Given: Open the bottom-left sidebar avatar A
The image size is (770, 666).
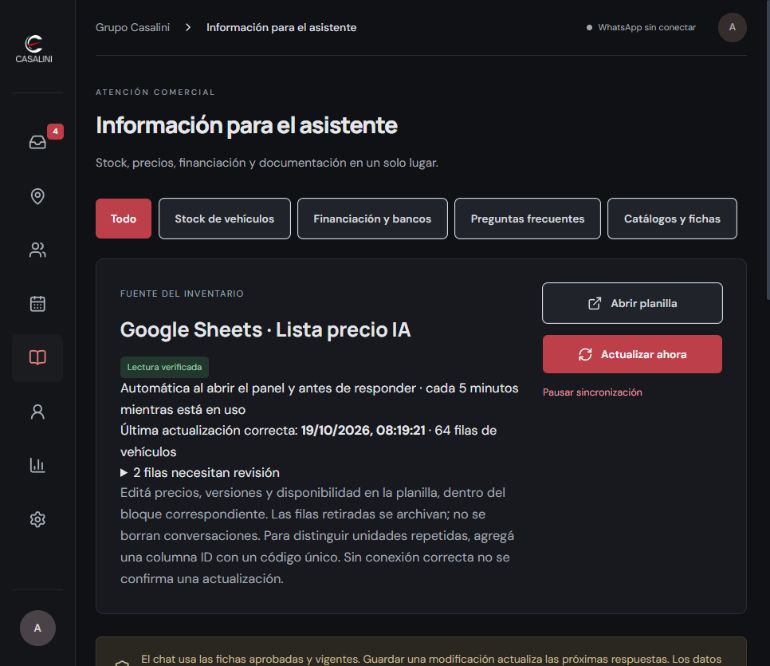Looking at the screenshot, I should point(38,628).
